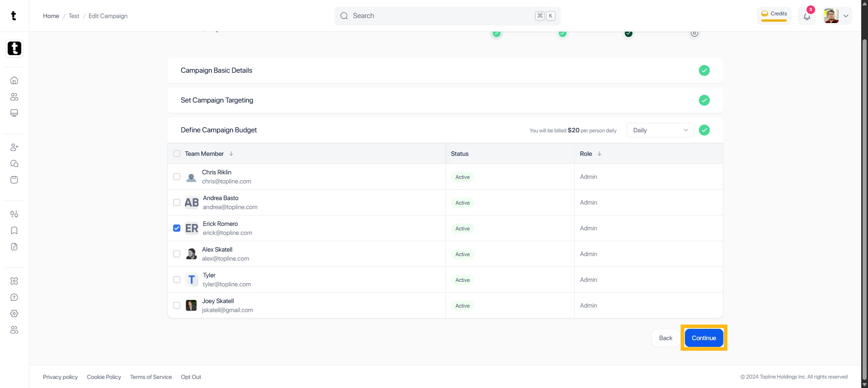Open the Credits button
The width and height of the screenshot is (868, 388).
coord(774,15)
